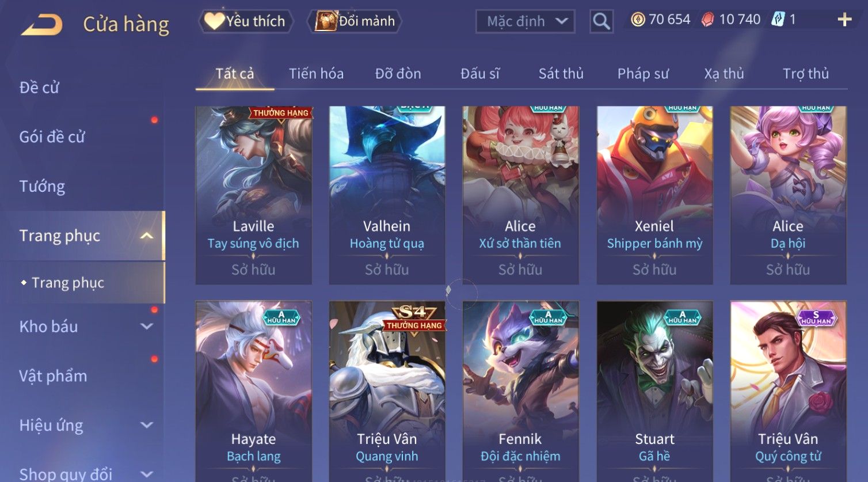868x482 pixels.
Task: Tap the plus icon to add currency
Action: [844, 20]
